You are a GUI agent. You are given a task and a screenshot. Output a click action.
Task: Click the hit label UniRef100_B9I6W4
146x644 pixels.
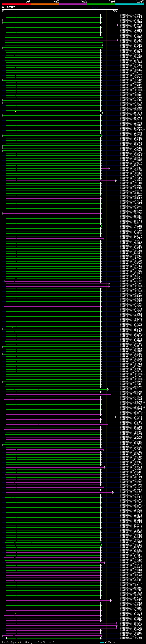131,251
